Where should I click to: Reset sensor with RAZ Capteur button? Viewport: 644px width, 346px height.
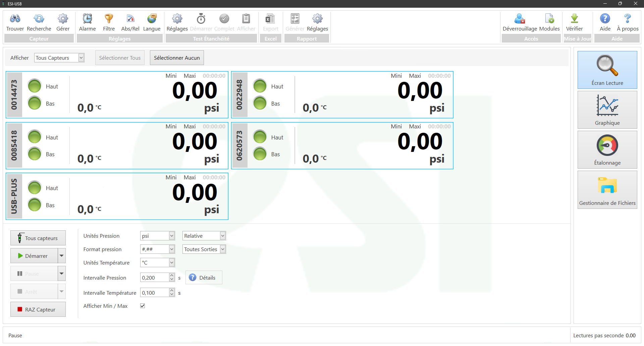click(x=38, y=309)
